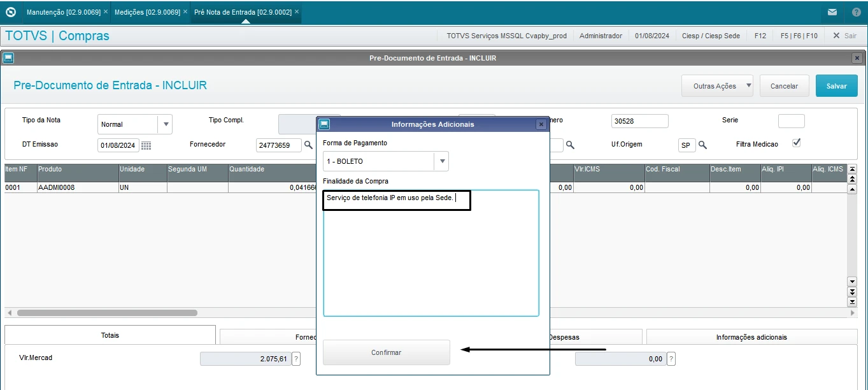Open the DT Emissao calendar picker icon

[146, 145]
